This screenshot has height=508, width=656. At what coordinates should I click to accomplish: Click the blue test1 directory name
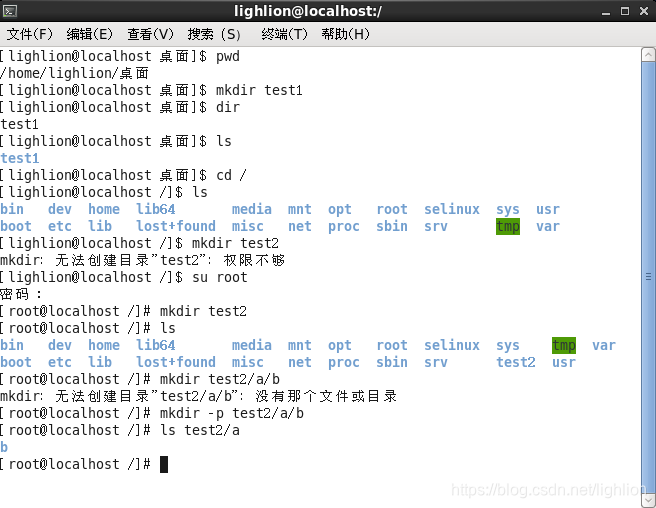20,158
